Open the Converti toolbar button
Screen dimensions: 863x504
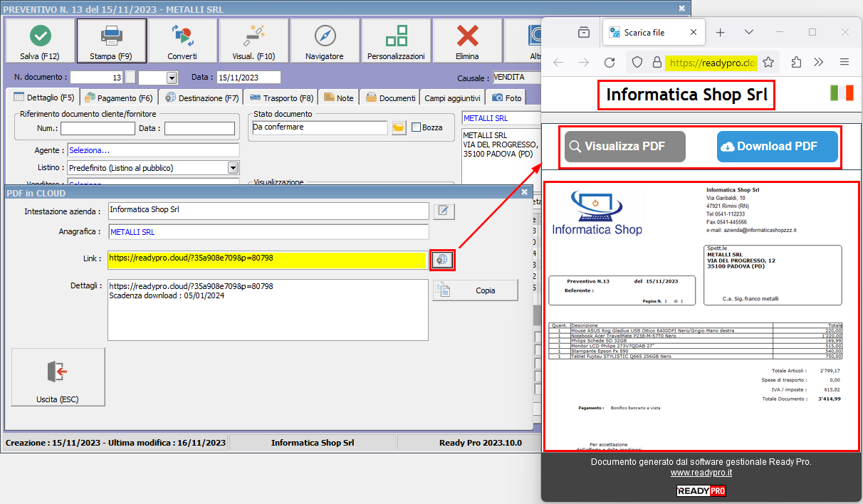(182, 41)
